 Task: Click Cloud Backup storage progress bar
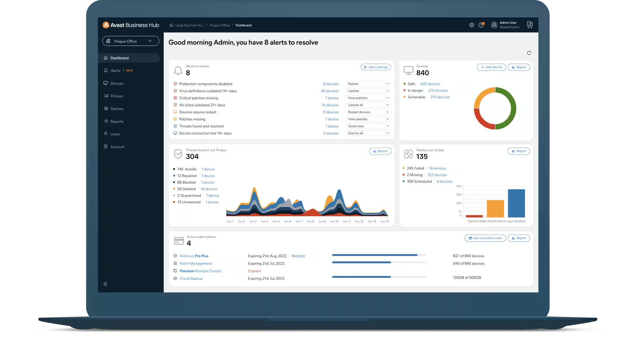[379, 277]
